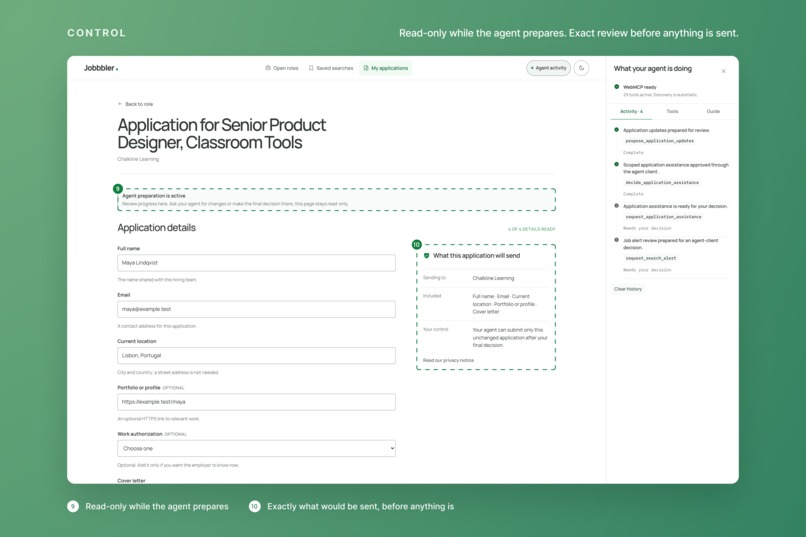Click the My applications document icon
The width and height of the screenshot is (806, 537).
tap(366, 68)
